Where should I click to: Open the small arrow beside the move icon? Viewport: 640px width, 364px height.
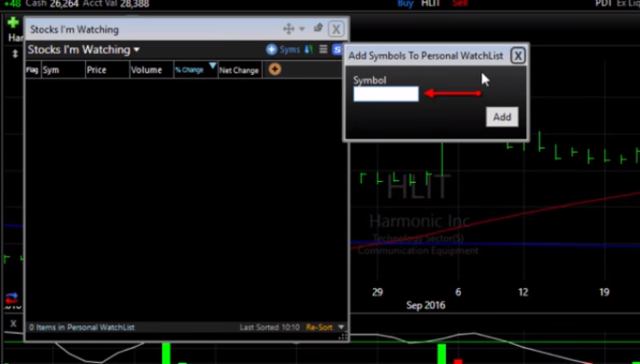click(x=302, y=29)
